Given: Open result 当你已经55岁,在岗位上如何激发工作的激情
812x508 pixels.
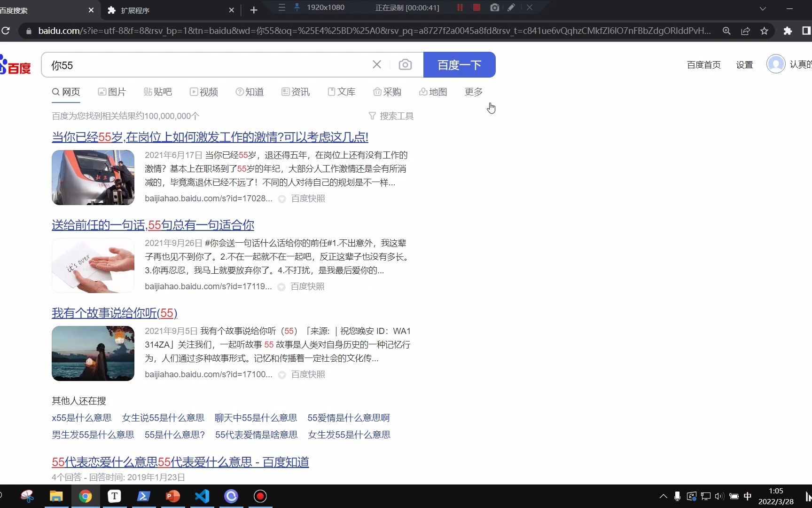Looking at the screenshot, I should coord(210,137).
